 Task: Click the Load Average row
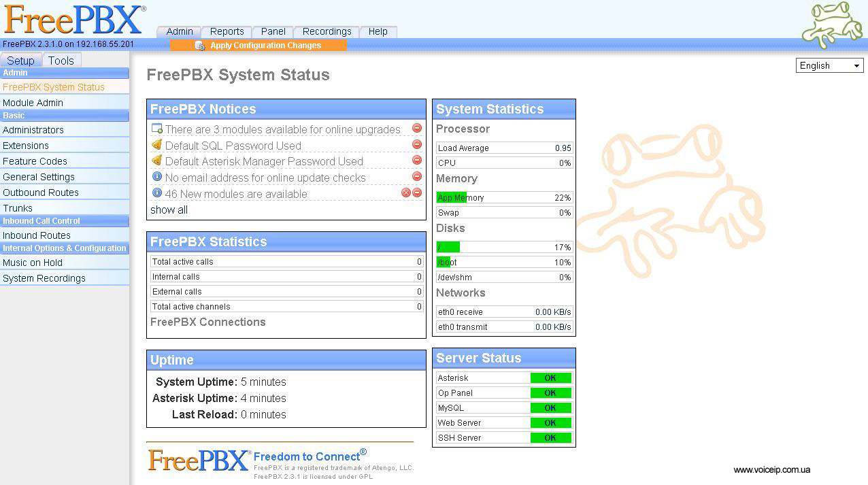coord(504,148)
